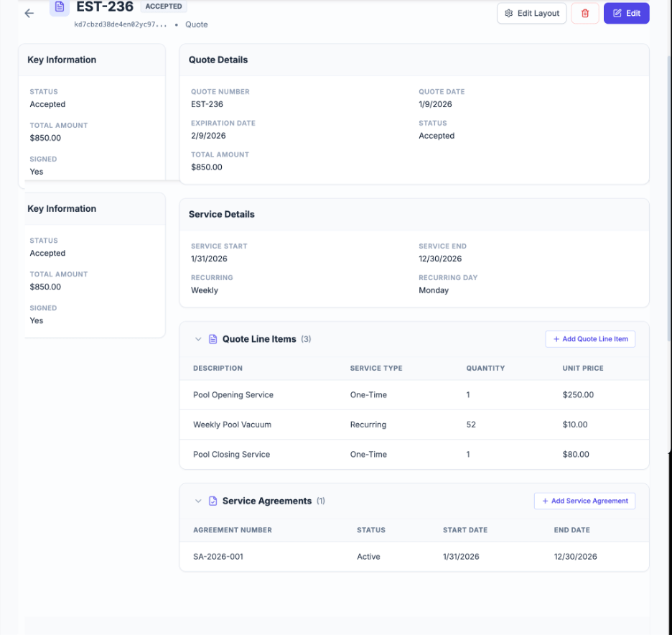Open the Pool Closing Service row
672x635 pixels.
tap(231, 455)
